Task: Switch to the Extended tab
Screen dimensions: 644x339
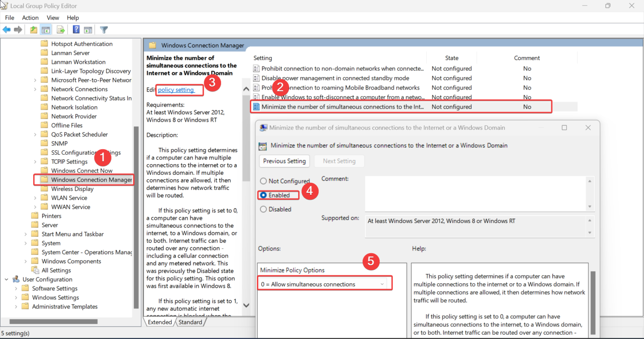Action: coord(159,322)
